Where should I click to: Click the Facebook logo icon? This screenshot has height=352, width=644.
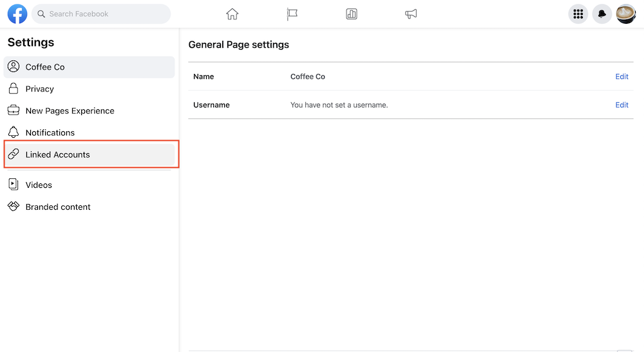pyautogui.click(x=17, y=14)
